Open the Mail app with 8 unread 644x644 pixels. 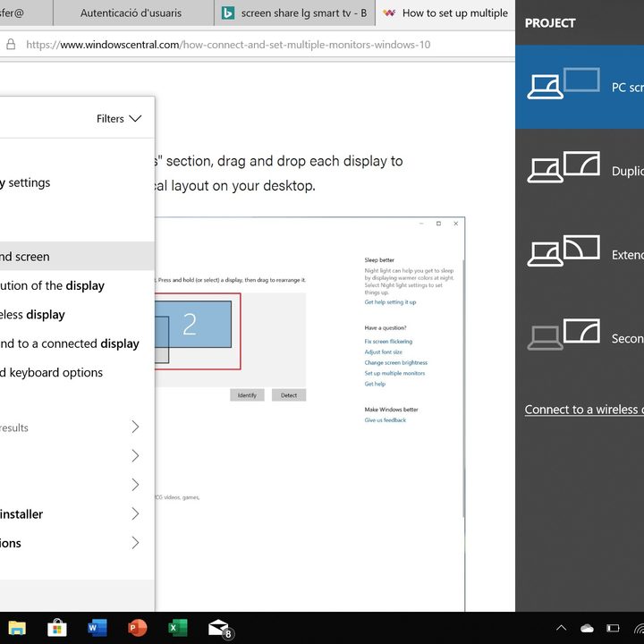(x=219, y=628)
